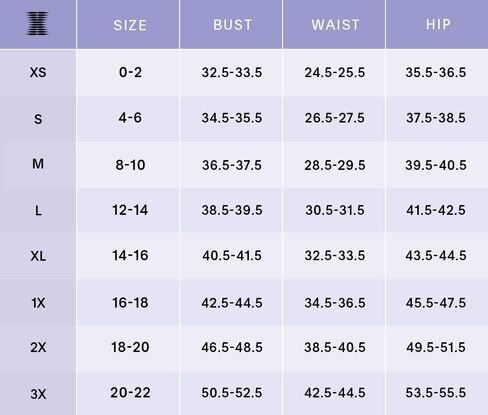This screenshot has height=415, width=488.
Task: Click hip value 43.5-44.5
Action: (x=436, y=255)
